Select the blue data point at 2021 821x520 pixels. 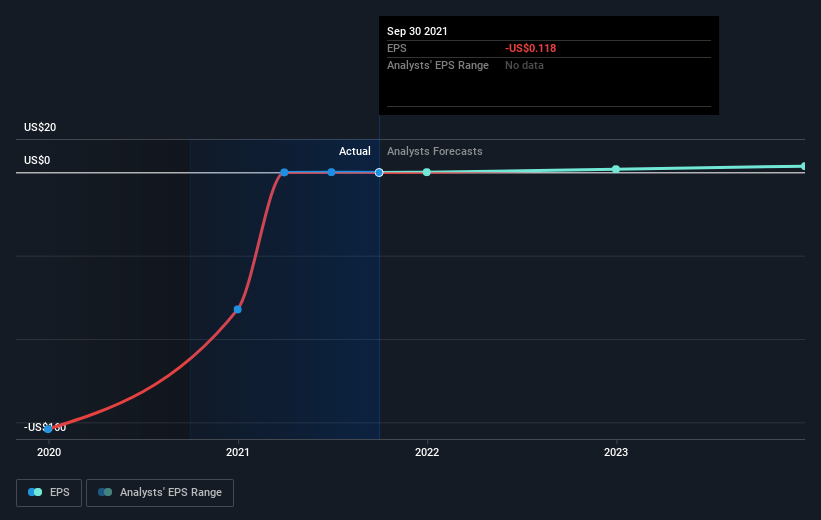[238, 309]
